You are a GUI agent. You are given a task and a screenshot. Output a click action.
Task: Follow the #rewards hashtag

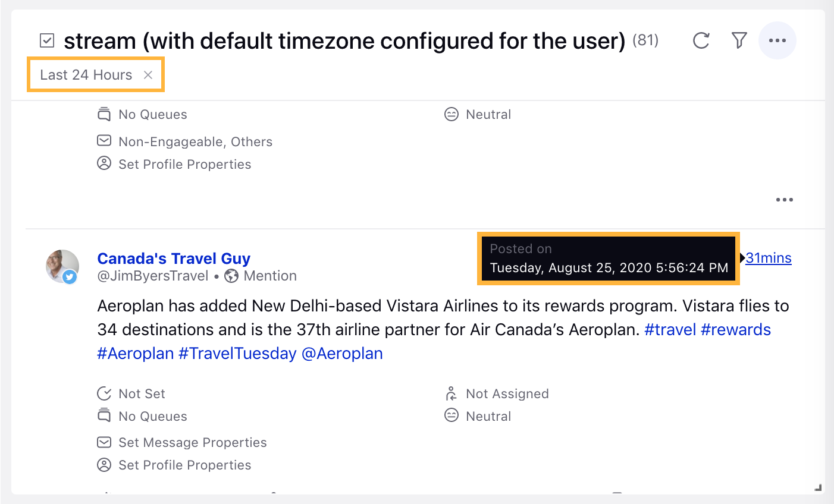tap(736, 330)
